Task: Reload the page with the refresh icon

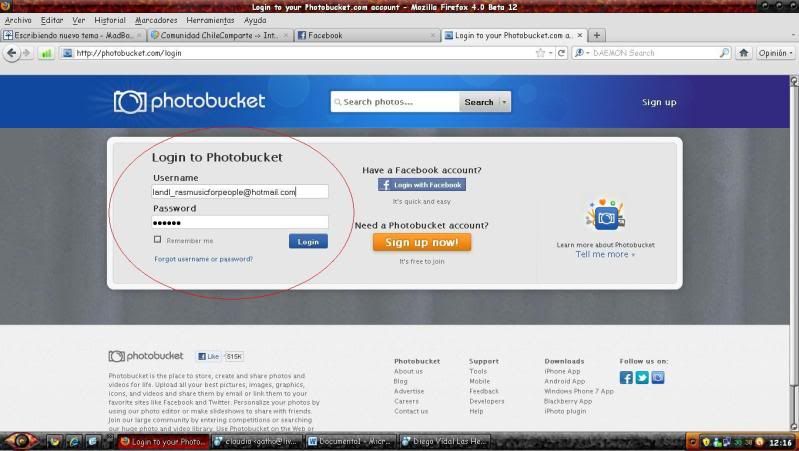Action: click(x=562, y=53)
